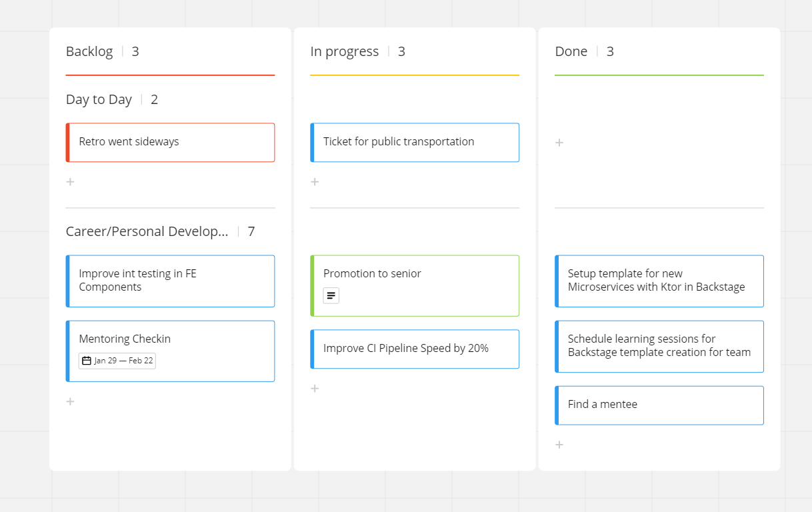The width and height of the screenshot is (812, 512).
Task: Add a card to Career/Personal Development group
Action: click(70, 401)
